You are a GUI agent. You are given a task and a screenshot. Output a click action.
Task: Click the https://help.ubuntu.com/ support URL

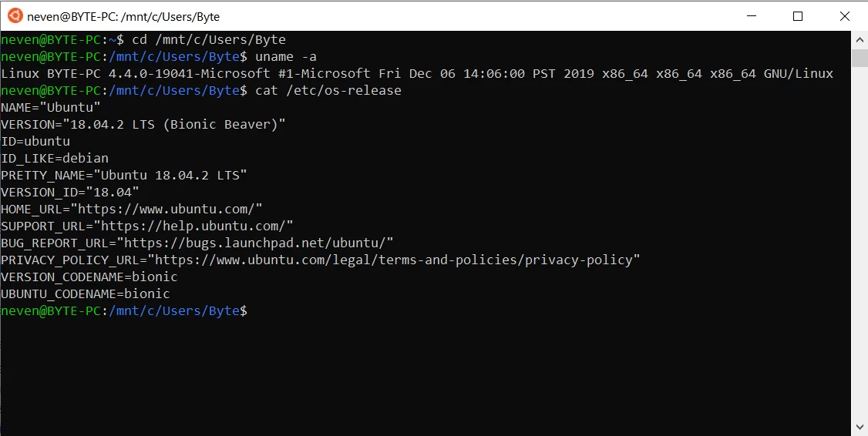pos(193,226)
